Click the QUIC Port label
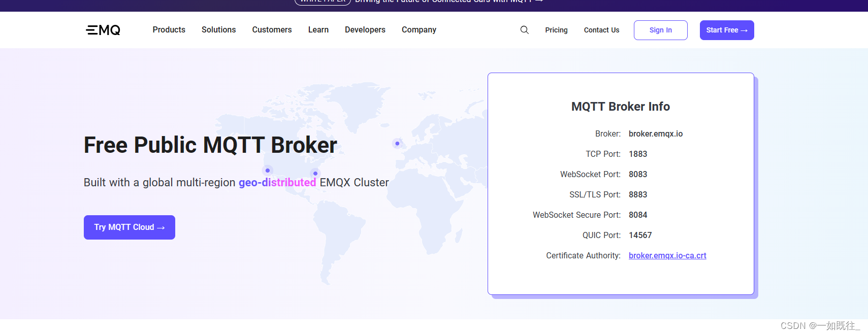 601,236
